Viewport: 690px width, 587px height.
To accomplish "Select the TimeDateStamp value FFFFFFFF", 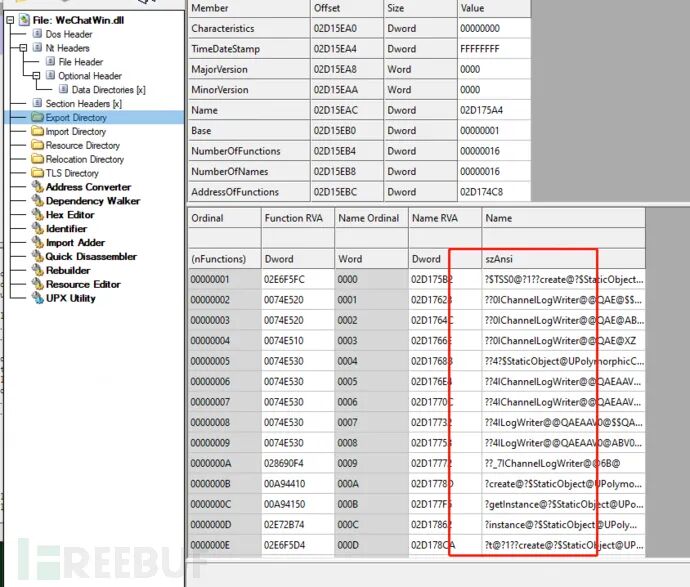I will click(494, 49).
